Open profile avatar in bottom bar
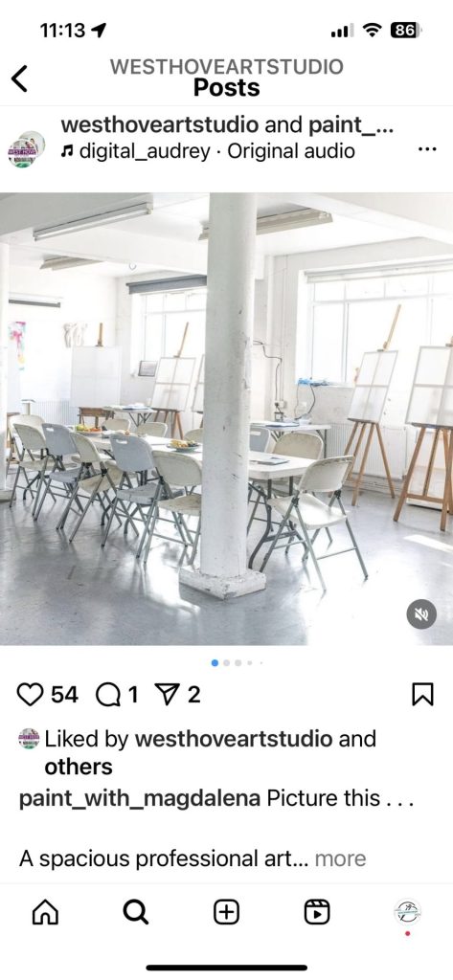The image size is (453, 980). [x=407, y=911]
